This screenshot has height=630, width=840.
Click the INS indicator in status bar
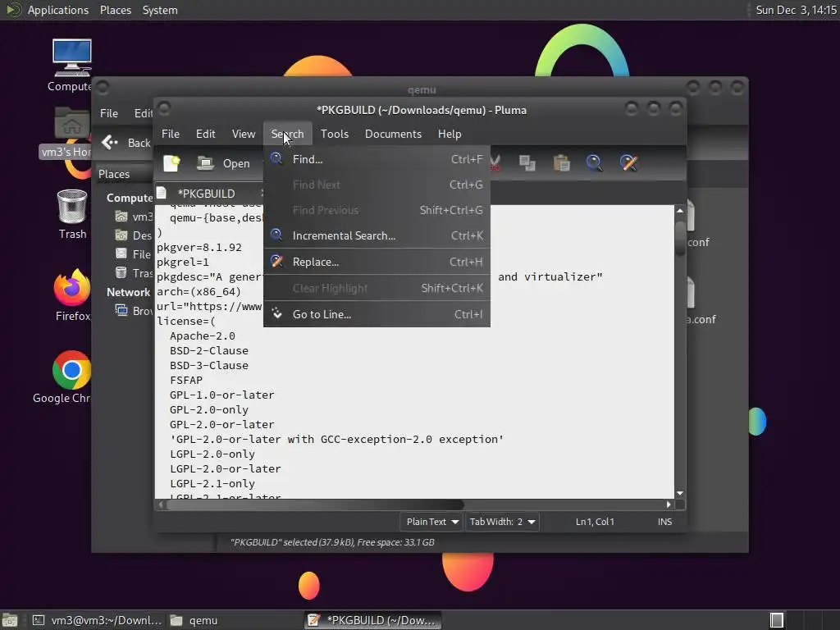[664, 522]
